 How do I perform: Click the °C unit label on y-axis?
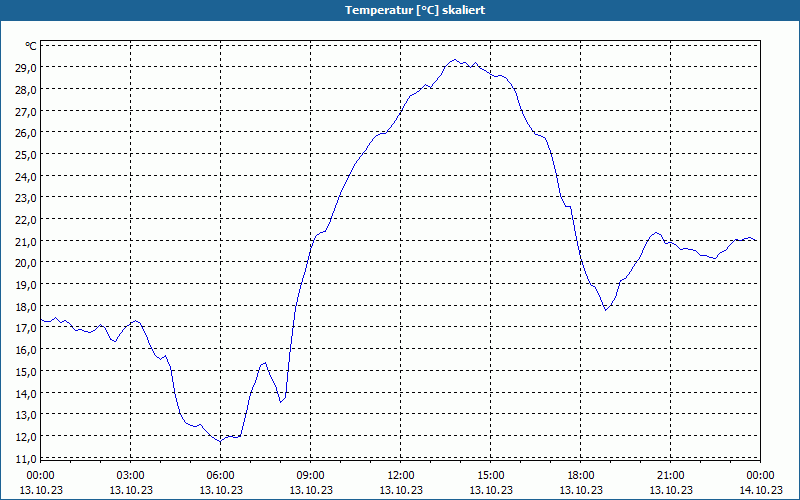(x=31, y=46)
